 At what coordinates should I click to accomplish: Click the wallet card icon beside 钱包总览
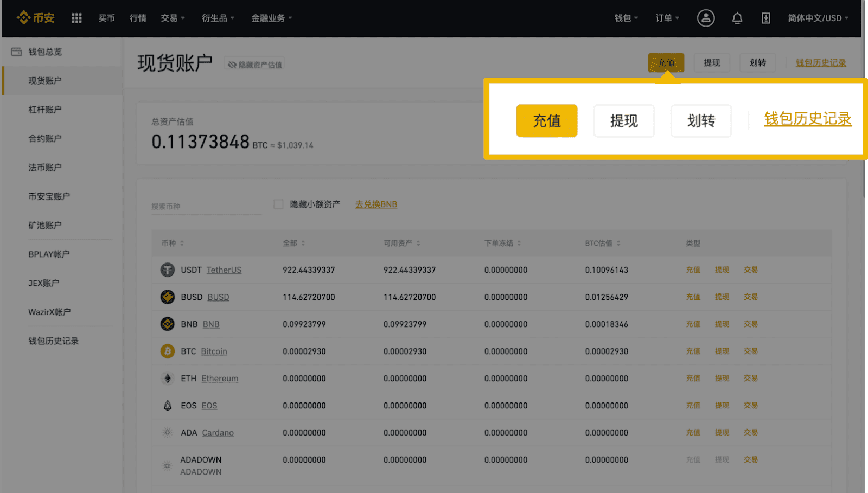click(x=17, y=52)
